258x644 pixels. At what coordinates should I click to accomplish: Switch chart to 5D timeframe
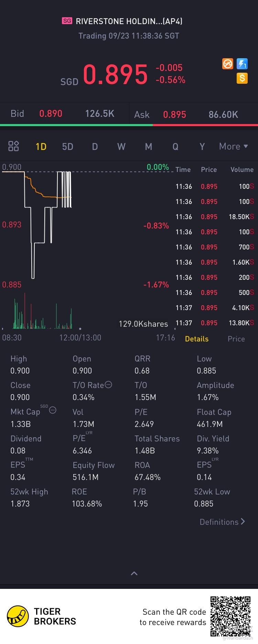point(68,147)
